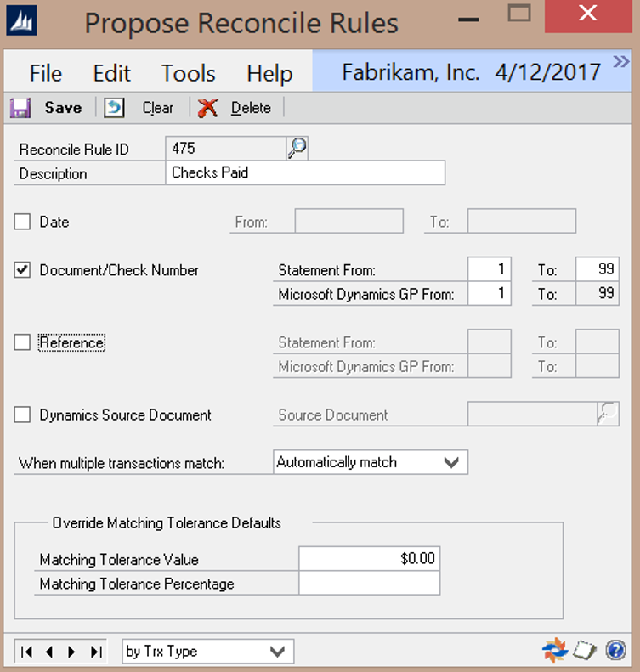Click the note page icon at bottom

pyautogui.click(x=583, y=651)
